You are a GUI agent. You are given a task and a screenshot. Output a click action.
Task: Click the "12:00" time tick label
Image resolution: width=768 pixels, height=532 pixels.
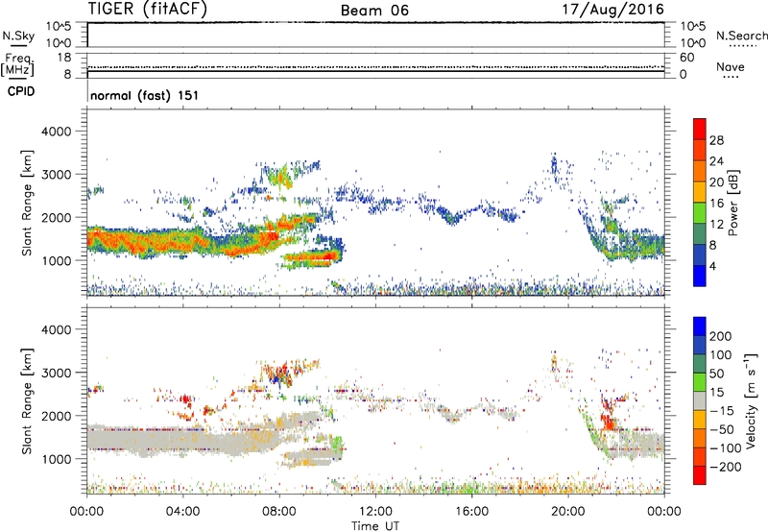[x=375, y=512]
